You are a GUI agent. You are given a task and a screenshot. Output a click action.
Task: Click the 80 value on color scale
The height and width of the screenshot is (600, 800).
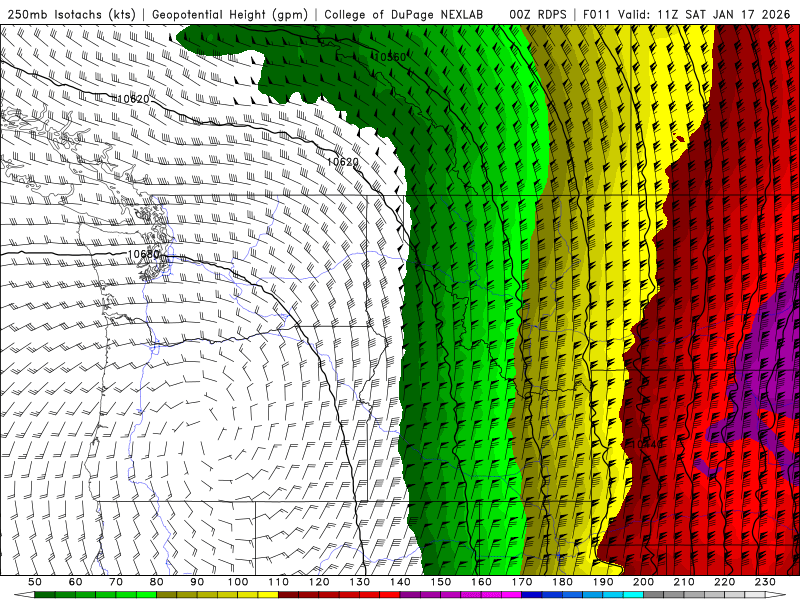click(157, 582)
